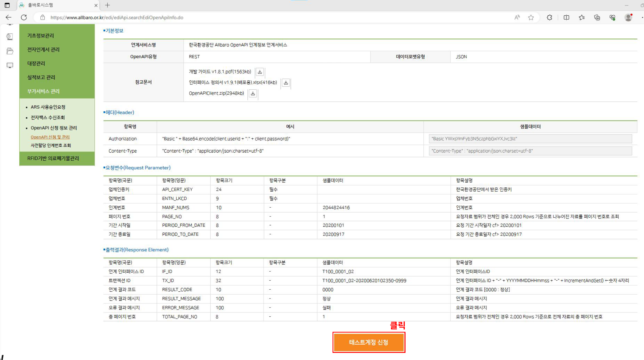Open 사전할당 인계번호 조회 submenu item

tap(51, 145)
